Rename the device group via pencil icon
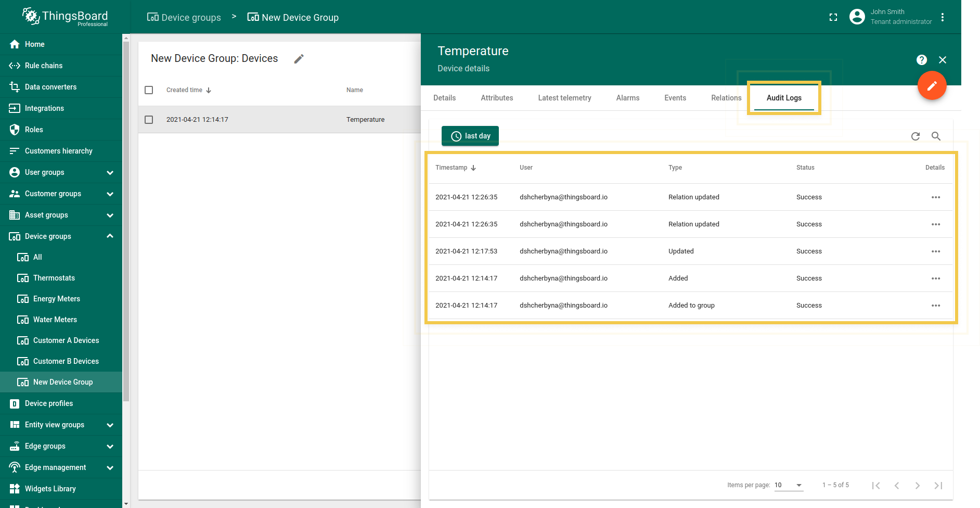The image size is (980, 508). 299,58
